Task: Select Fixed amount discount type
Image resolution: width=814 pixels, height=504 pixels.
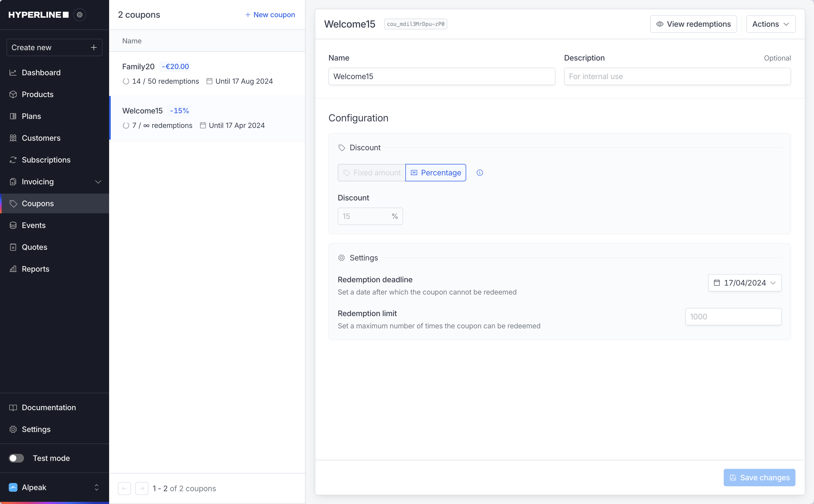Action: tap(371, 173)
